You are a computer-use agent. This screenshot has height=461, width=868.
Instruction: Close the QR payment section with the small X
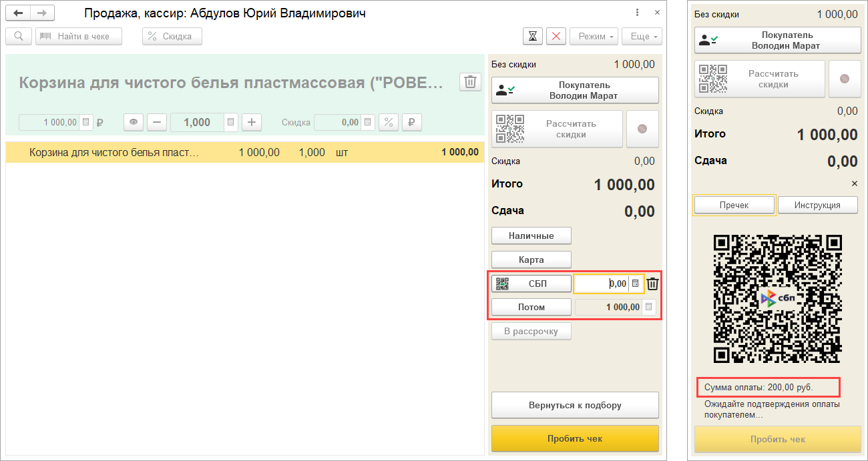tap(854, 183)
